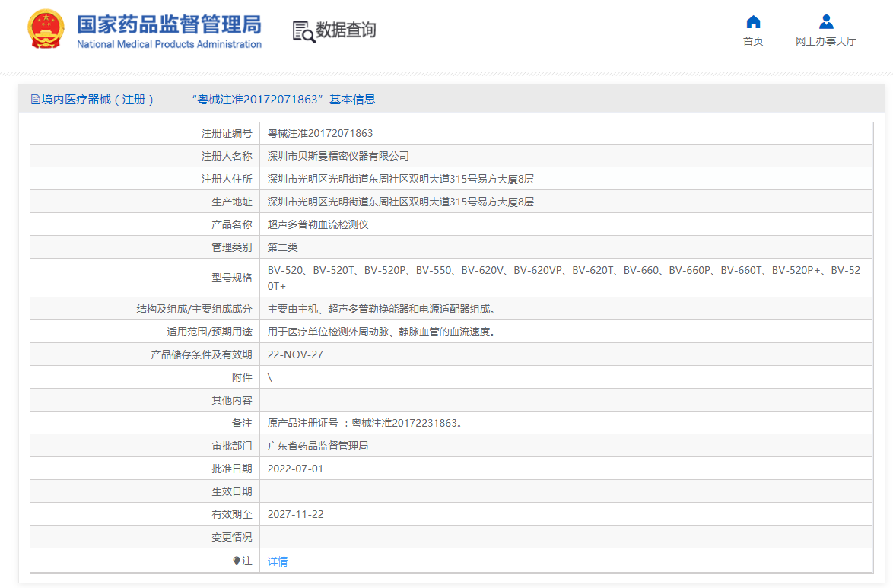Select the BV-520 model list value
The width and height of the screenshot is (893, 588).
click(564, 278)
